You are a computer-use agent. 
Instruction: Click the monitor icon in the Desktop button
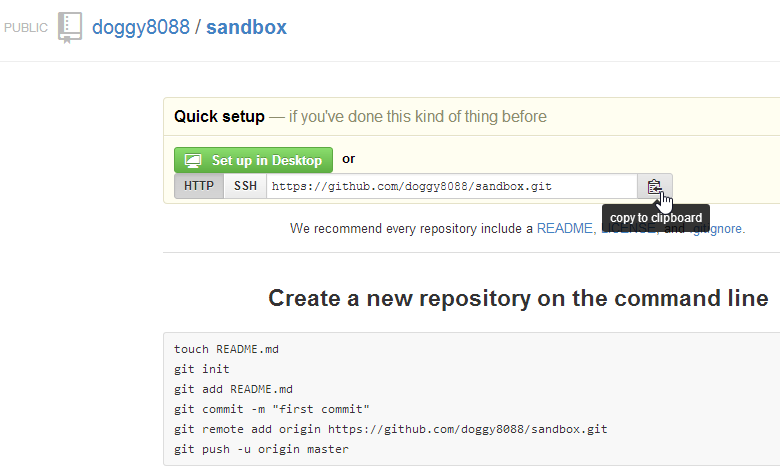(193, 160)
